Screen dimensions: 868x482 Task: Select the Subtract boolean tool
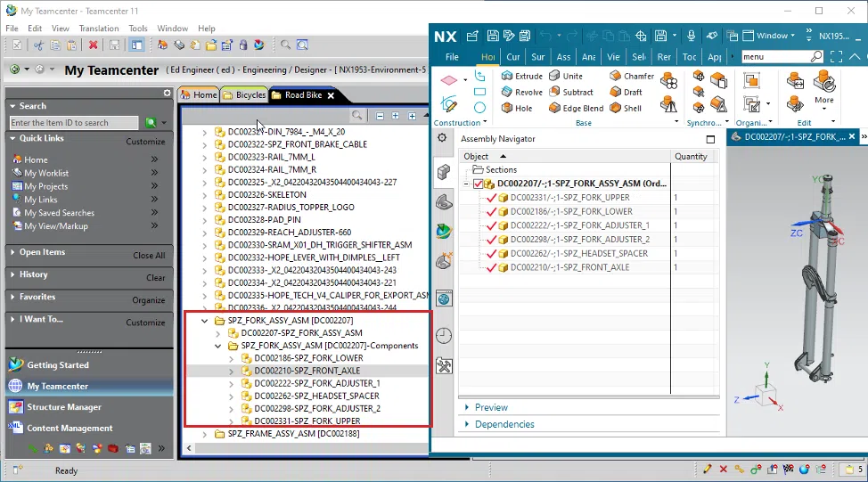pos(570,92)
